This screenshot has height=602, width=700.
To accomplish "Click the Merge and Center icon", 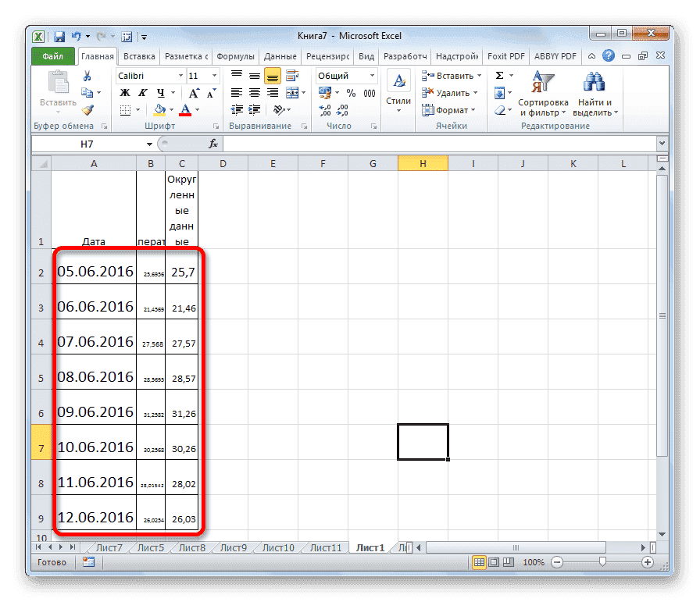I will (x=292, y=92).
